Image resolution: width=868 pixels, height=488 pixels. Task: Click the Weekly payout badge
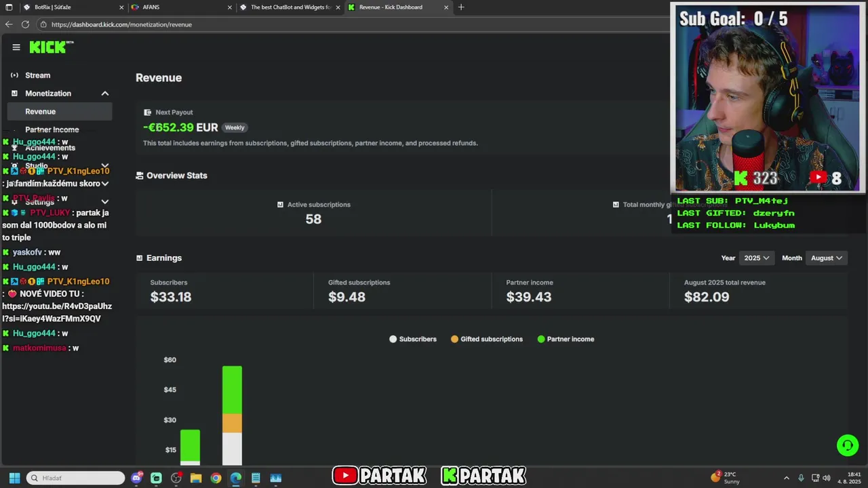pos(235,127)
